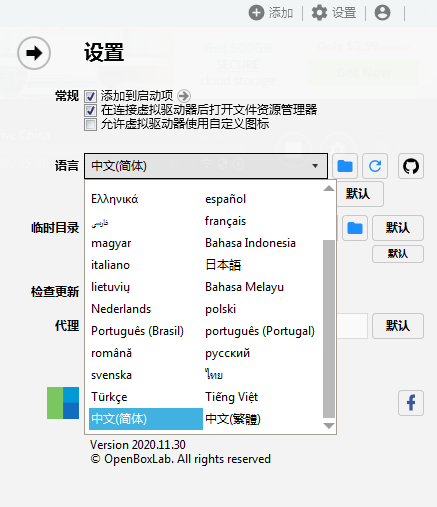This screenshot has height=507, width=437.
Task: Open 设置 from the top bar
Action: [334, 13]
